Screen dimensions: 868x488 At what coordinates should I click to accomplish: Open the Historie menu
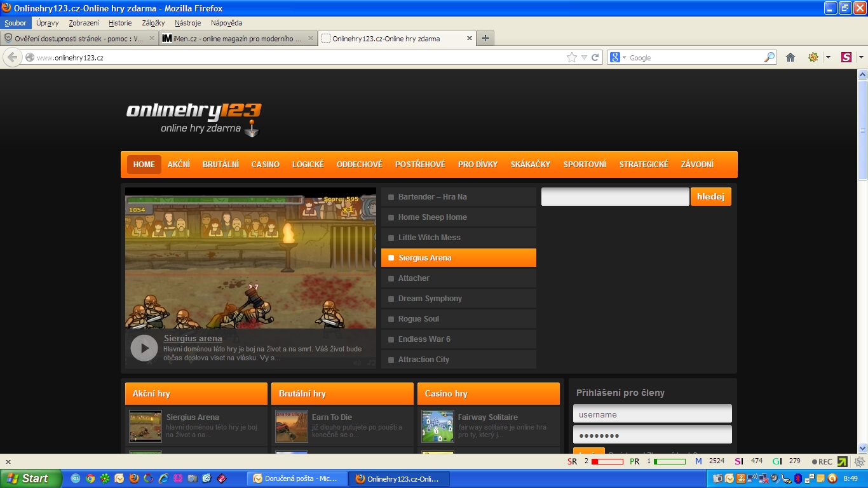120,23
